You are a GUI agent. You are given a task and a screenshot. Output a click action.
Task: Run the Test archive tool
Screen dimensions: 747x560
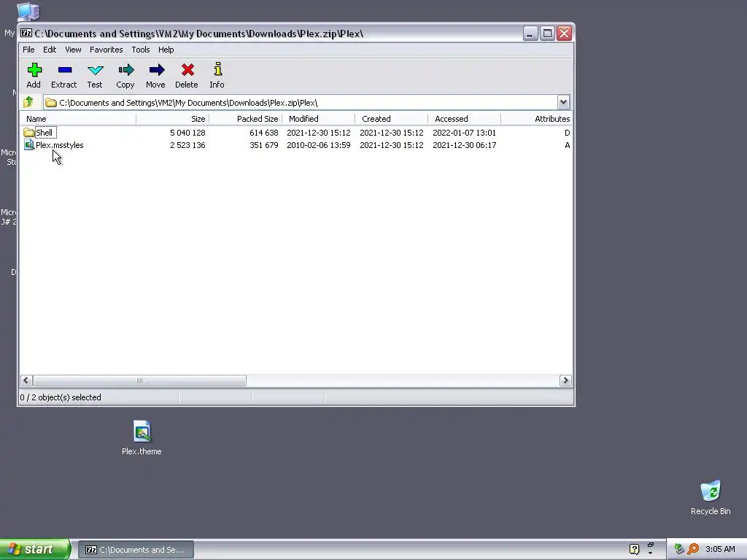(x=95, y=71)
